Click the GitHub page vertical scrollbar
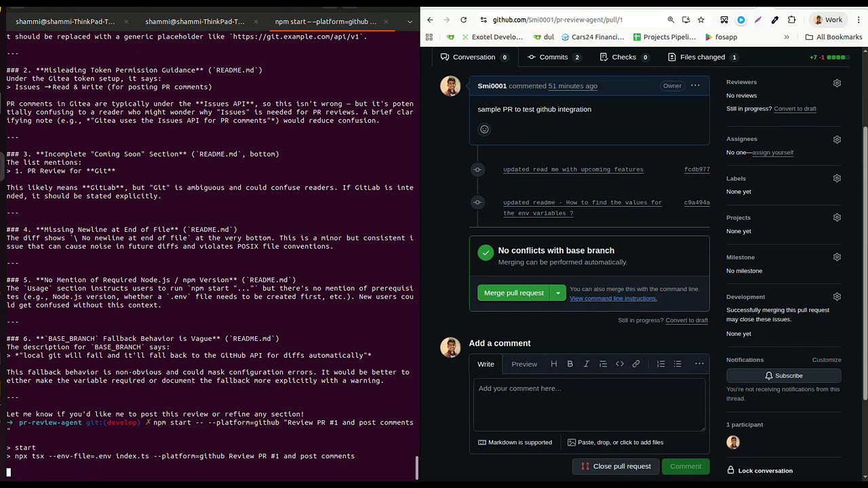Screen dimensions: 868x488 pos(864,264)
